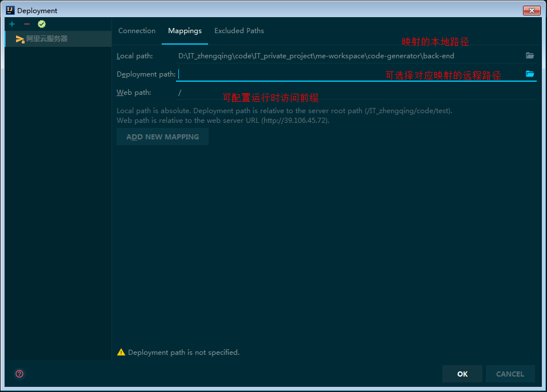The image size is (547, 392).
Task: Select the Mappings tab
Action: pyautogui.click(x=185, y=31)
